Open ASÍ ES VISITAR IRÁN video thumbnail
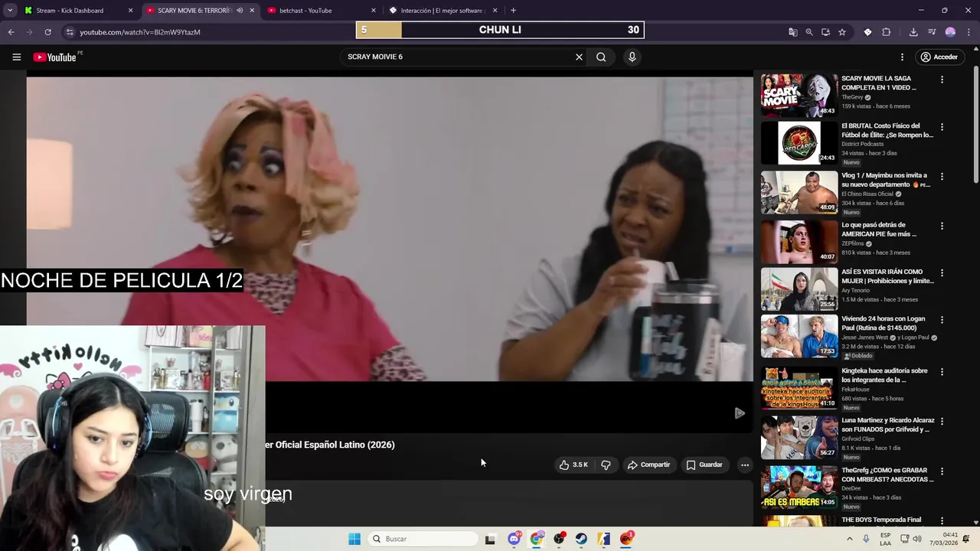Image resolution: width=980 pixels, height=551 pixels. tap(799, 289)
